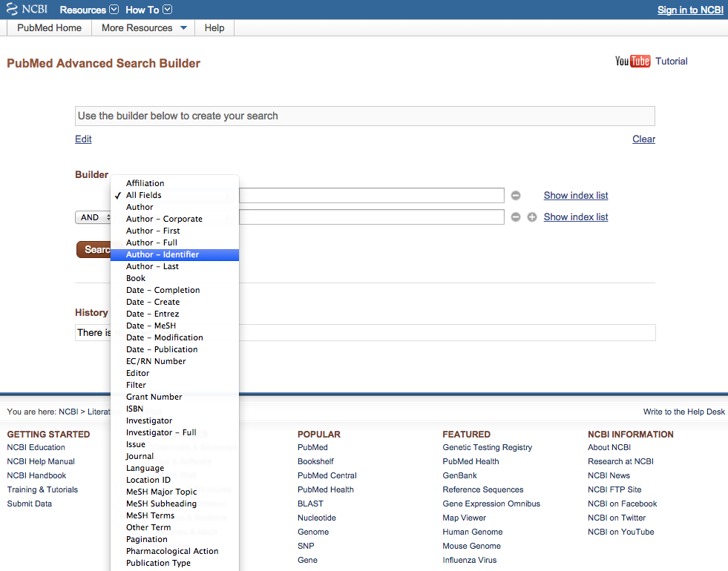Show index list for second builder row
The image size is (728, 571).
576,217
